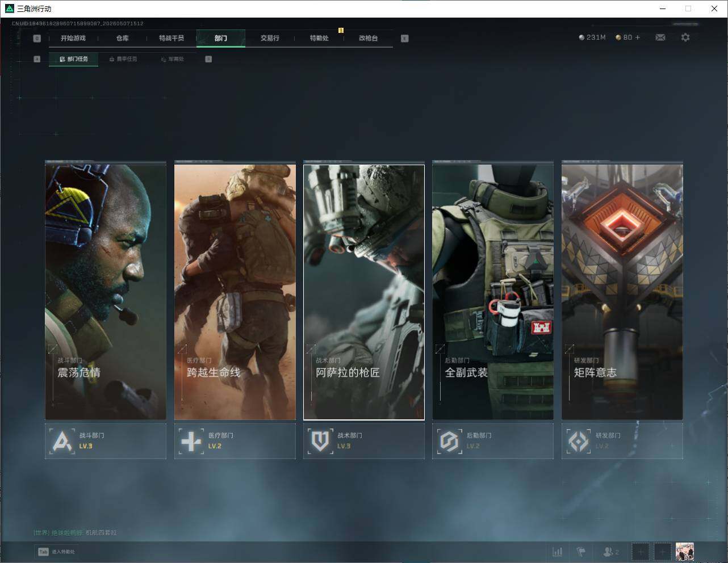Open the statistics bar chart icon
The height and width of the screenshot is (563, 728).
(558, 551)
